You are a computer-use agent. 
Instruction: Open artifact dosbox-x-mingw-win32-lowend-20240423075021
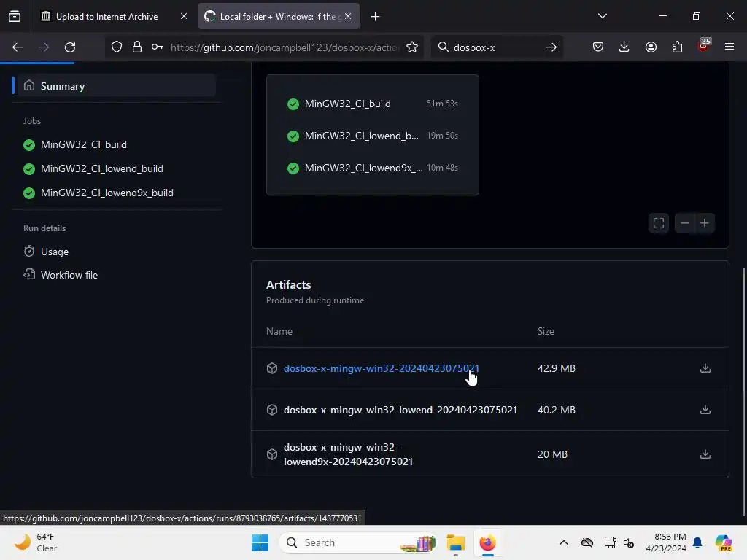pos(400,410)
